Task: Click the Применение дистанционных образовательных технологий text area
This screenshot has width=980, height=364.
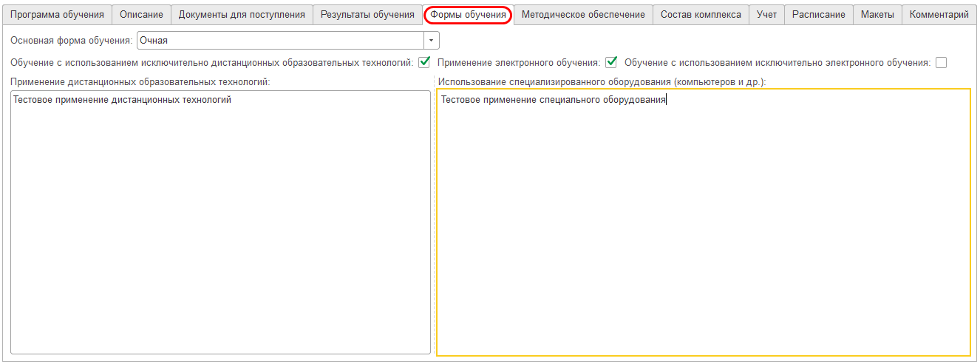Action: (220, 222)
